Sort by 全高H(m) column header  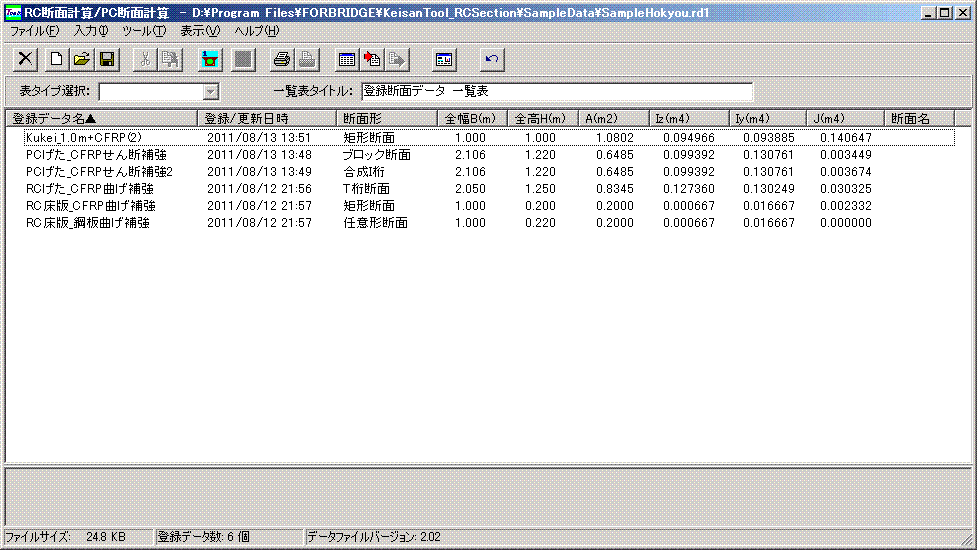[x=543, y=118]
